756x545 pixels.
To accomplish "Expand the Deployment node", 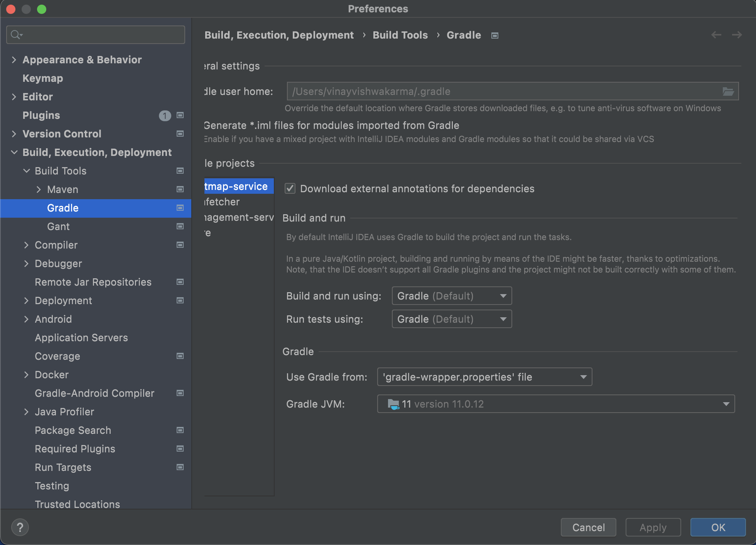I will (26, 300).
